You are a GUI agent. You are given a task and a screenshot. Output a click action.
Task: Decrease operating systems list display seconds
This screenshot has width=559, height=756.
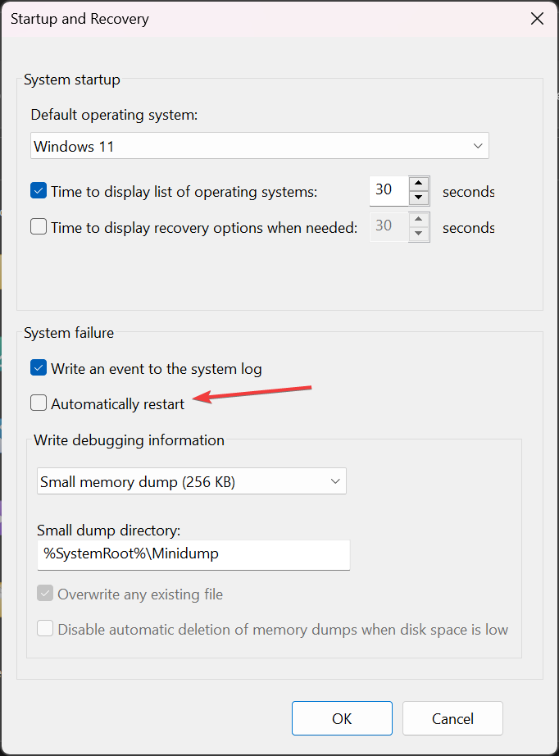[x=419, y=197]
